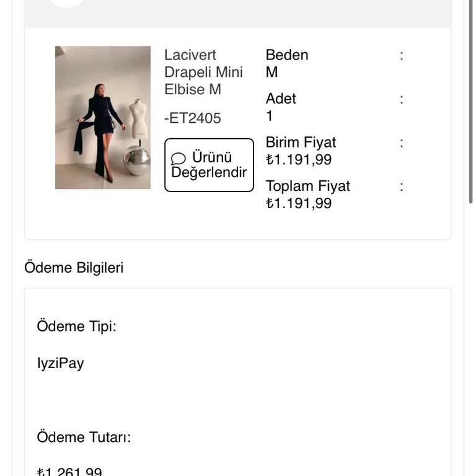Select the IyziPay payment type text
476x476 pixels.
coord(60,363)
